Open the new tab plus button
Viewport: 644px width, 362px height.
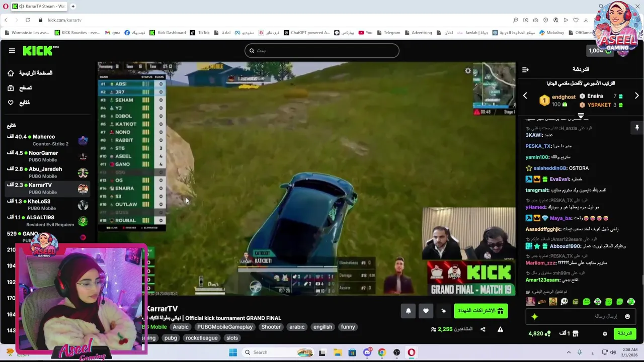click(x=73, y=6)
